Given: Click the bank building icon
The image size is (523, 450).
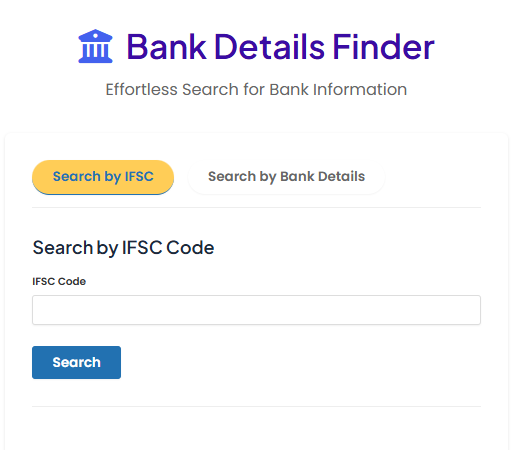Looking at the screenshot, I should point(95,46).
